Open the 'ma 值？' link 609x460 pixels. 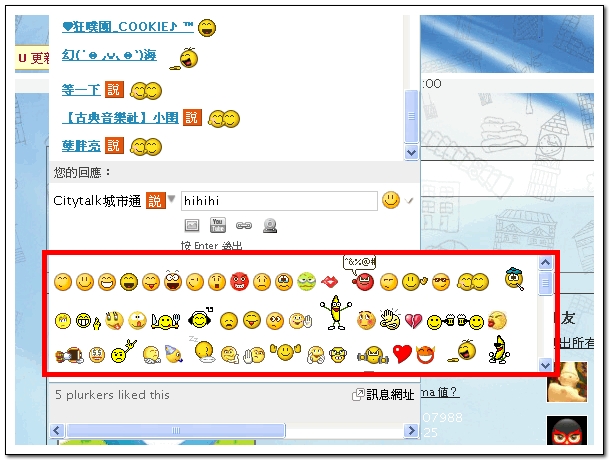tap(440, 392)
